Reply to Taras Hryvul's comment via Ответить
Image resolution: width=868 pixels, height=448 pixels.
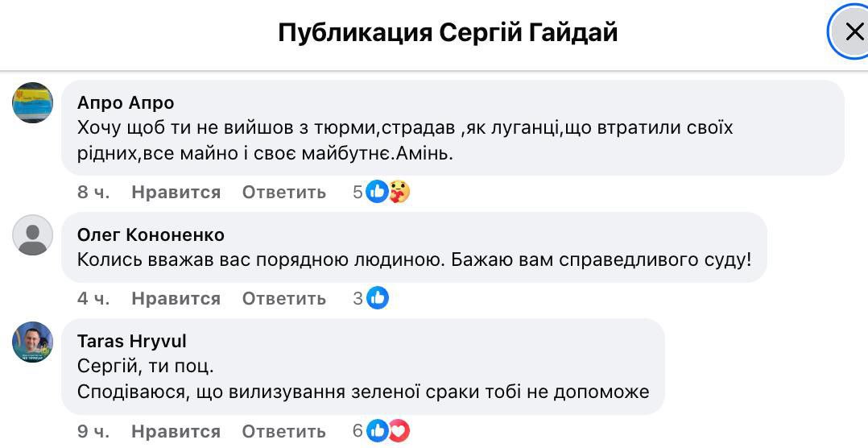click(x=283, y=431)
